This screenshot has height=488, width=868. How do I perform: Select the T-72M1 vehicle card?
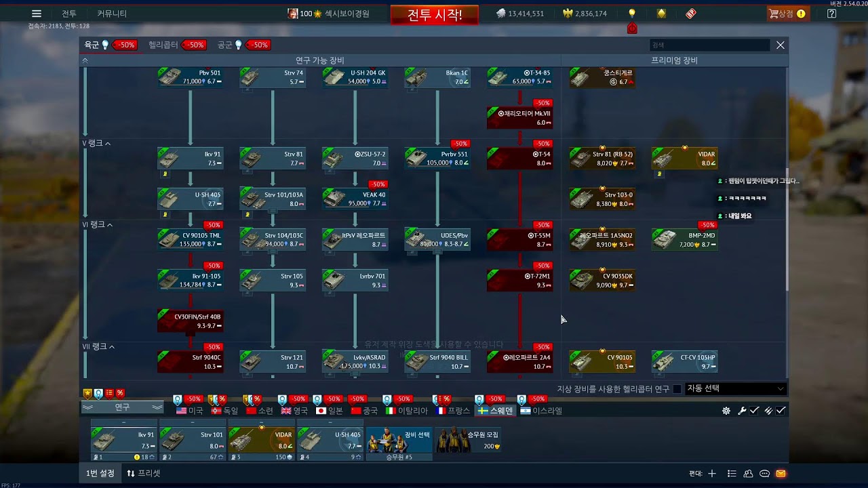[520, 281]
